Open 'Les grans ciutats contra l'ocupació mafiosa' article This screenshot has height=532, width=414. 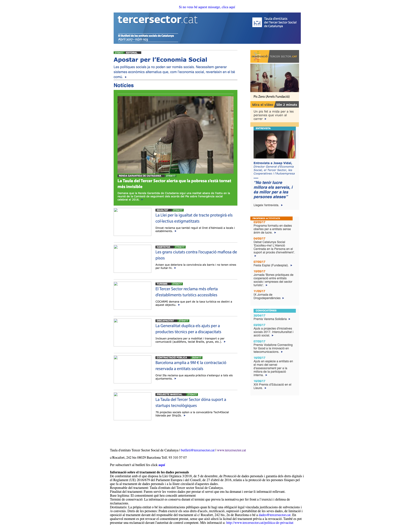(196, 255)
